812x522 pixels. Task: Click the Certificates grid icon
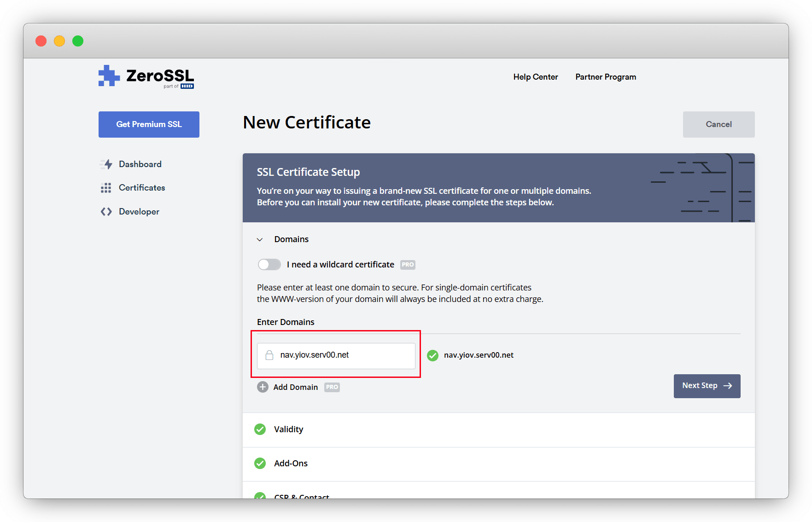[x=106, y=188]
